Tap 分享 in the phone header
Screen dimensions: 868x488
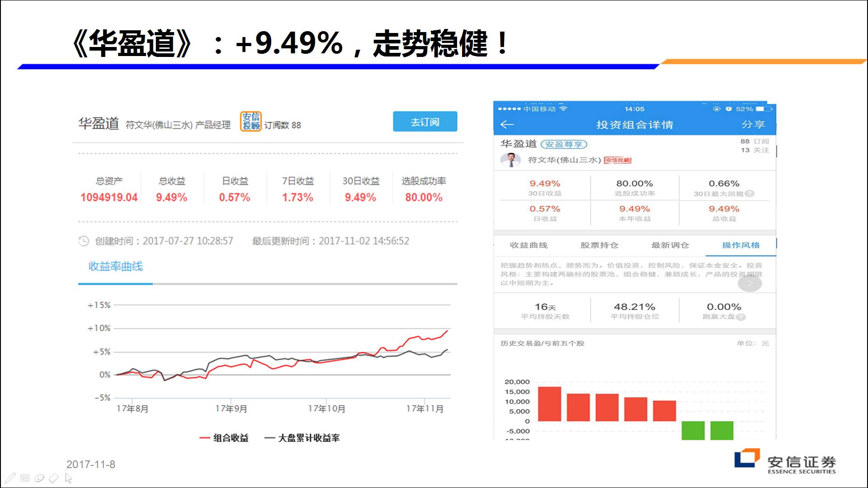click(x=753, y=124)
